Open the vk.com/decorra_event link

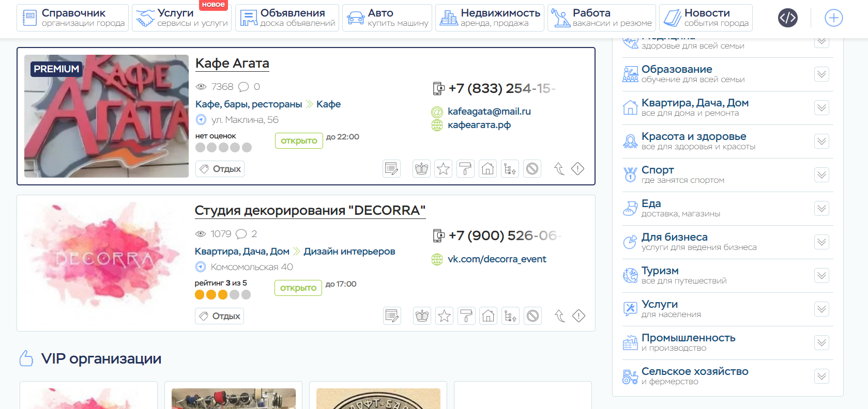(496, 259)
